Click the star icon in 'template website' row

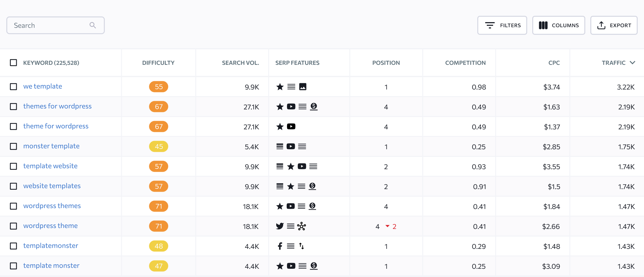291,166
